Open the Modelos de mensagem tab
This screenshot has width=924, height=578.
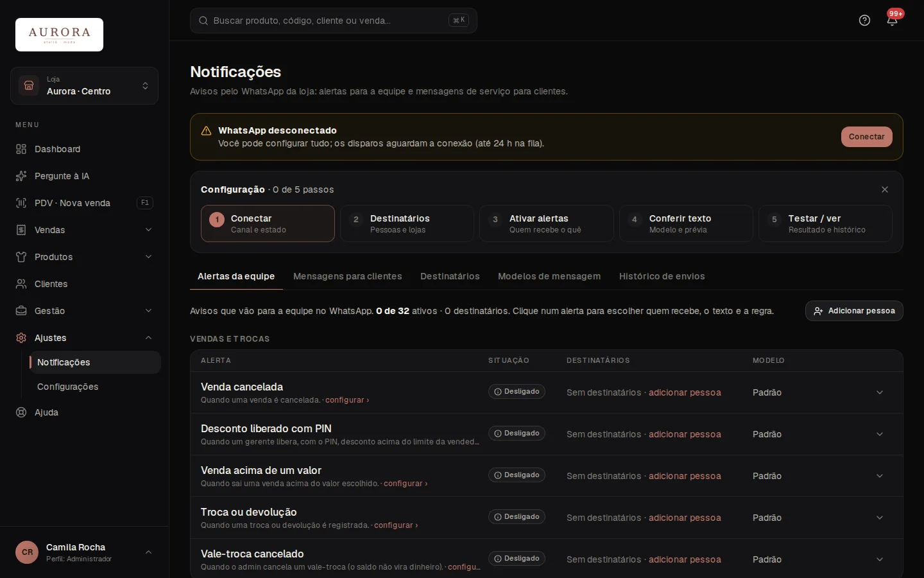pos(549,276)
